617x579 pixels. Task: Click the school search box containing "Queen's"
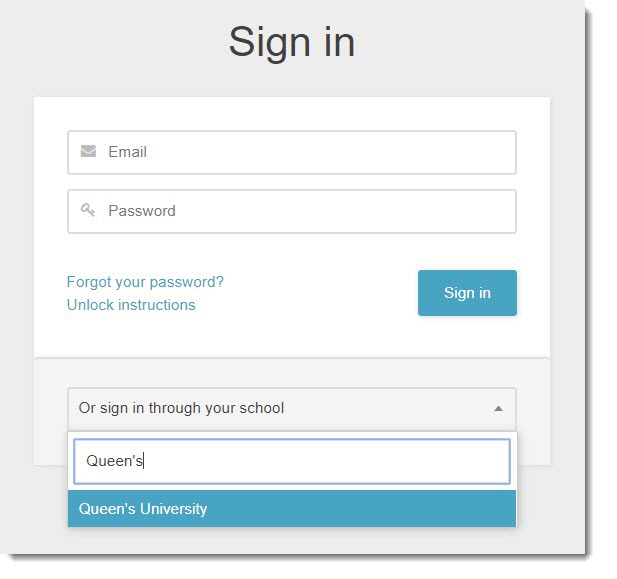291,461
